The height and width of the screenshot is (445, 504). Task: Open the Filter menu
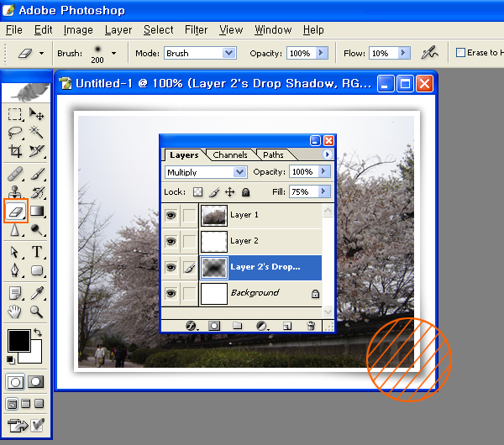click(x=196, y=30)
